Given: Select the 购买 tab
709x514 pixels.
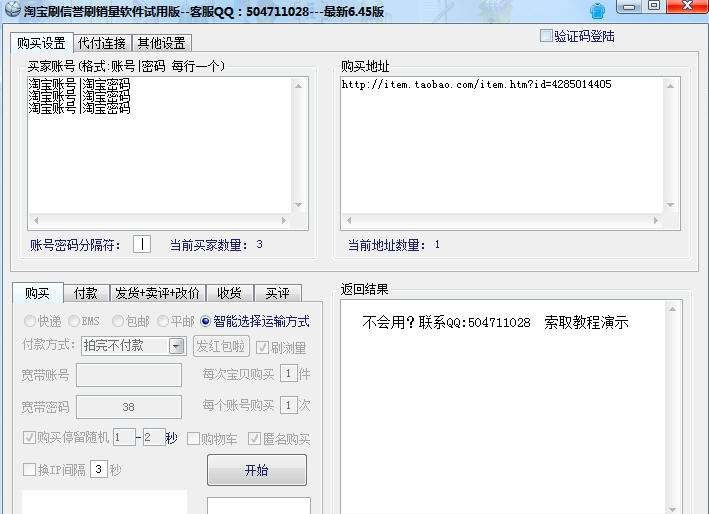Looking at the screenshot, I should [x=38, y=293].
